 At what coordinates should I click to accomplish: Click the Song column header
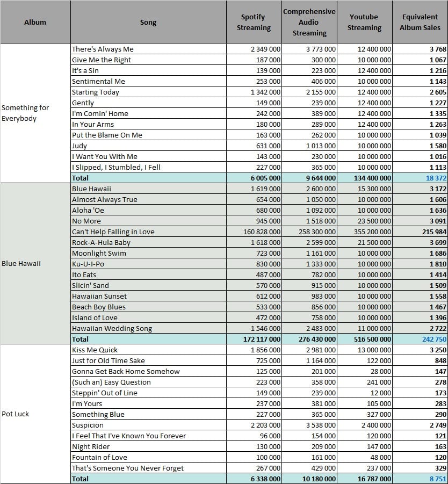(x=148, y=22)
